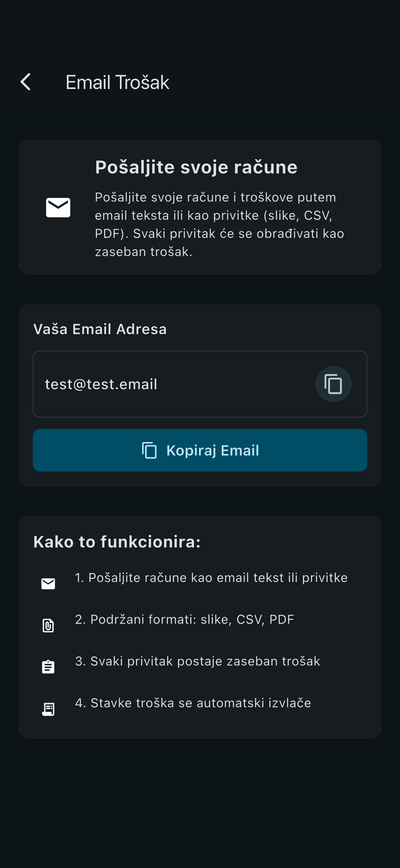Tap the Kako to funkcionira heading
Viewport: 400px width, 868px height.
click(x=117, y=542)
